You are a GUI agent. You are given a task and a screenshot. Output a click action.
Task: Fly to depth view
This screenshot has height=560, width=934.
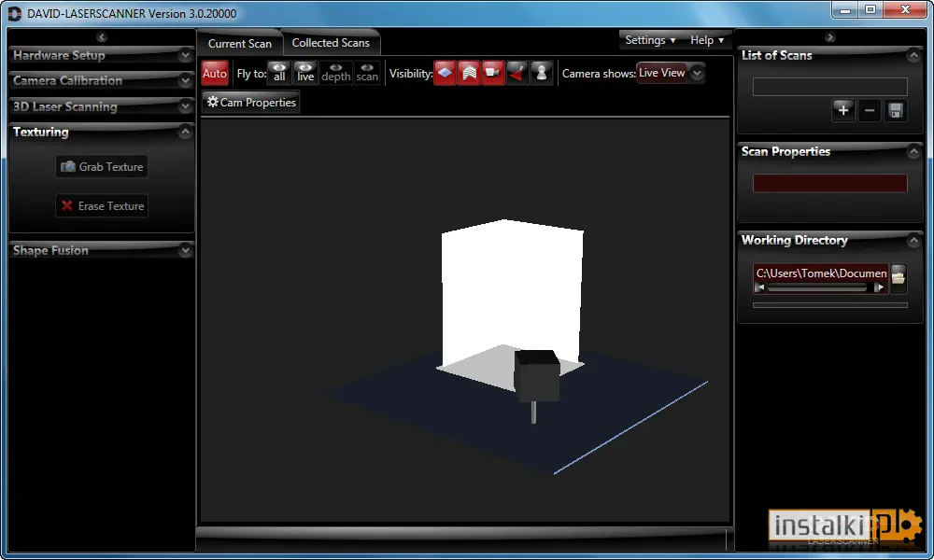pos(336,73)
